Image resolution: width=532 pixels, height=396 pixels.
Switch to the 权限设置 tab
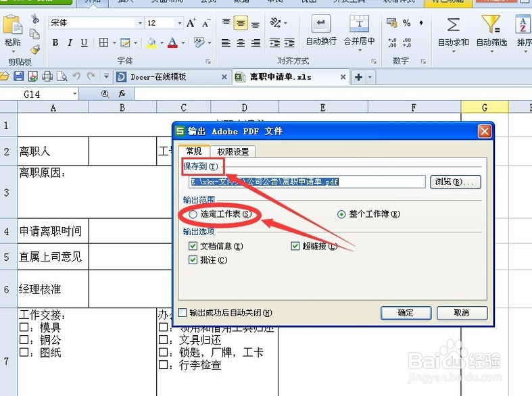(233, 151)
